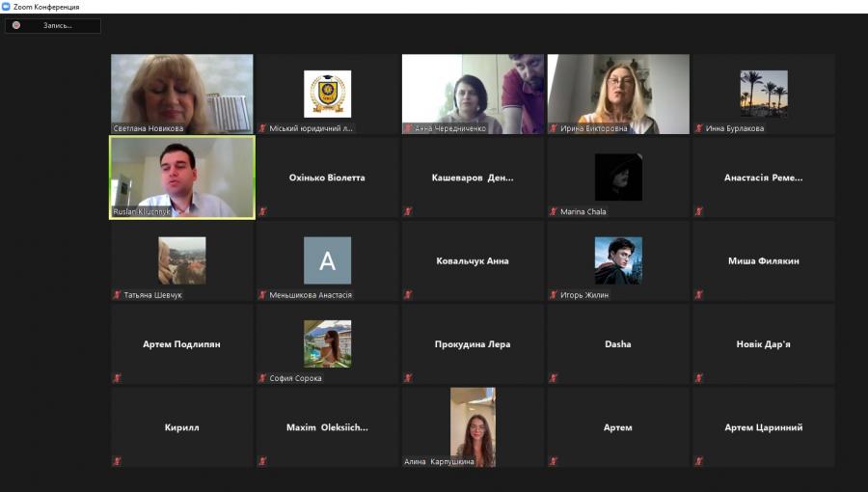
Task: Click the letter A avatar for Меньшикова Анастасія
Action: coord(328,260)
